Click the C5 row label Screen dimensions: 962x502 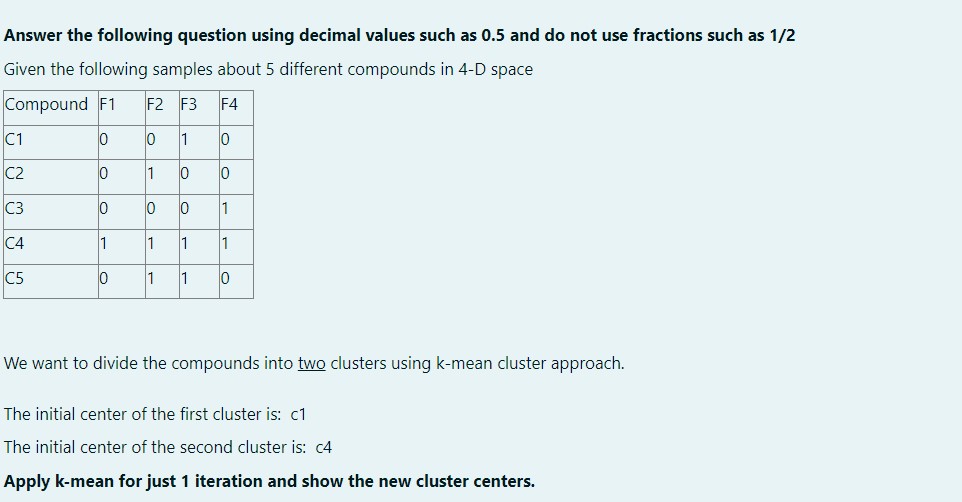(x=51, y=282)
